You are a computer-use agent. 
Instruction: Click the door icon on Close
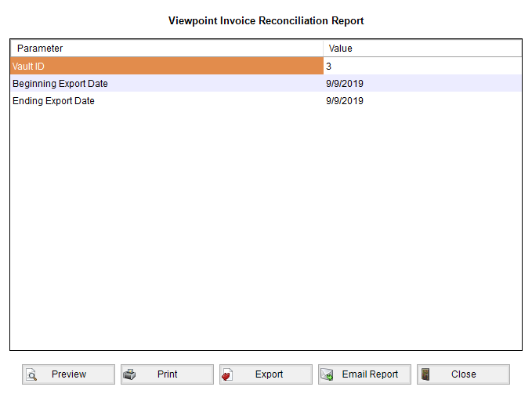[425, 374]
